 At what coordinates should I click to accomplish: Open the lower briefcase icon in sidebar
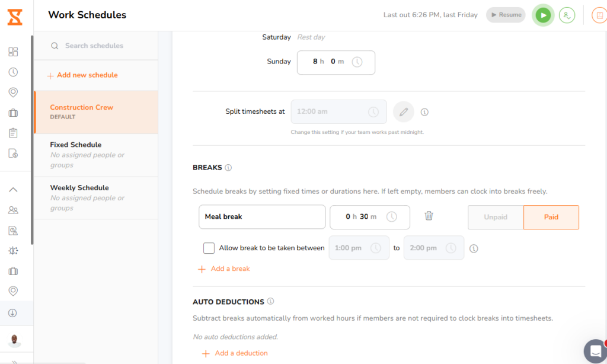[13, 271]
